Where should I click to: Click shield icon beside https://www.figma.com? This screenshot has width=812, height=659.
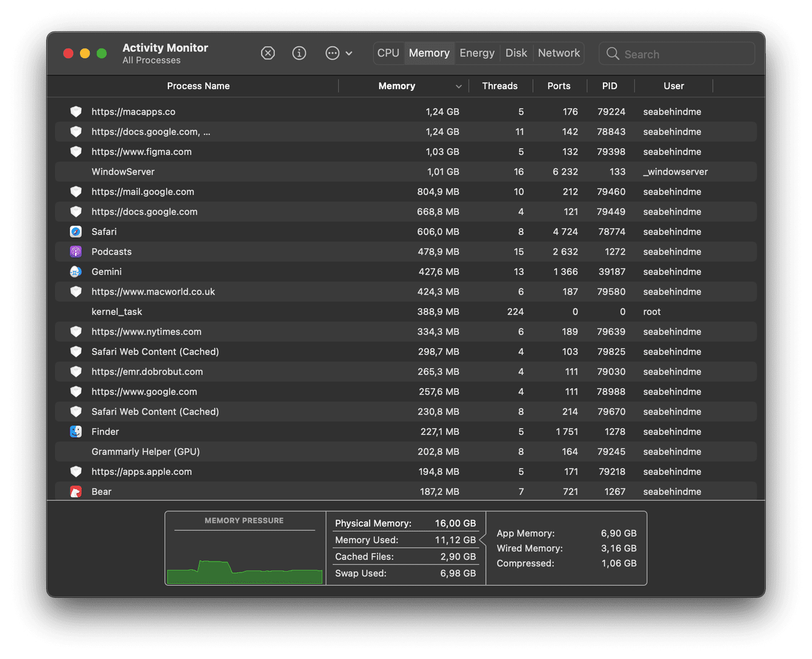(x=76, y=152)
